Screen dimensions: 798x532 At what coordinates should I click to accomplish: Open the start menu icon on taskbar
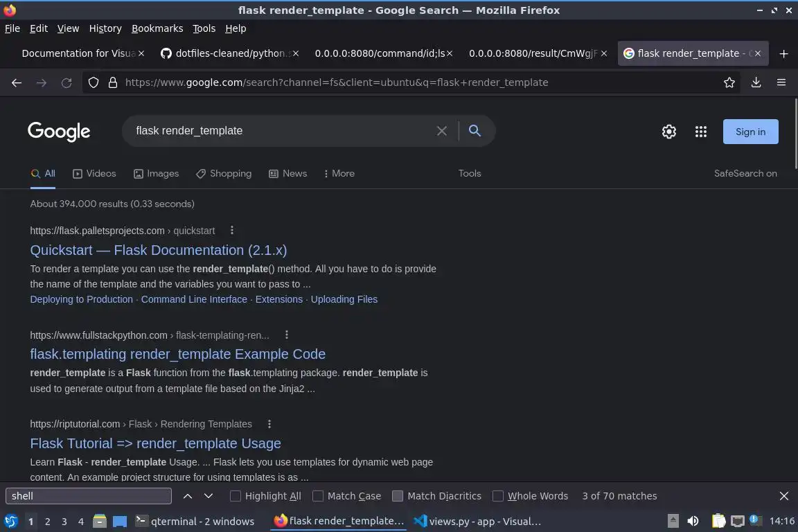coord(10,521)
